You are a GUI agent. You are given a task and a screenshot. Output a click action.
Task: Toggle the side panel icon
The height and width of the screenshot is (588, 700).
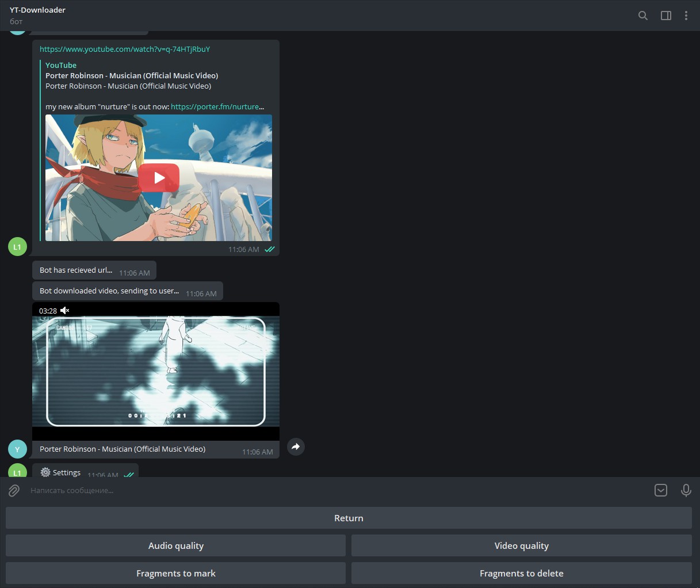[x=666, y=16]
